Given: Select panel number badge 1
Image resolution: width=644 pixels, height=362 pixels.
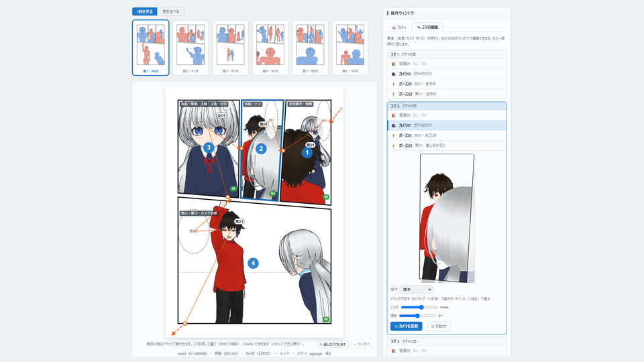Looking at the screenshot, I should tap(307, 153).
